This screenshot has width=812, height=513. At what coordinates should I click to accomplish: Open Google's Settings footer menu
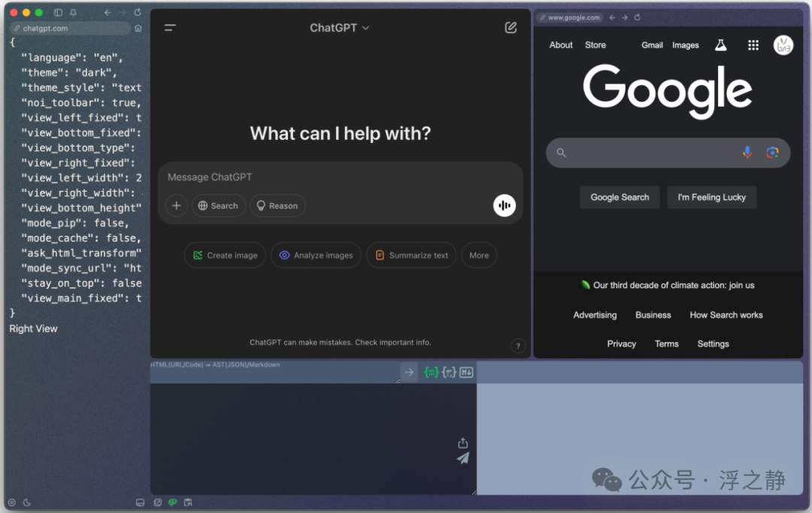713,344
